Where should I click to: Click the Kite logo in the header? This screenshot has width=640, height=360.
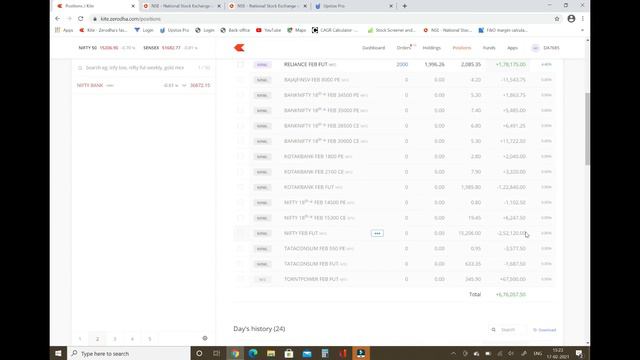click(239, 48)
